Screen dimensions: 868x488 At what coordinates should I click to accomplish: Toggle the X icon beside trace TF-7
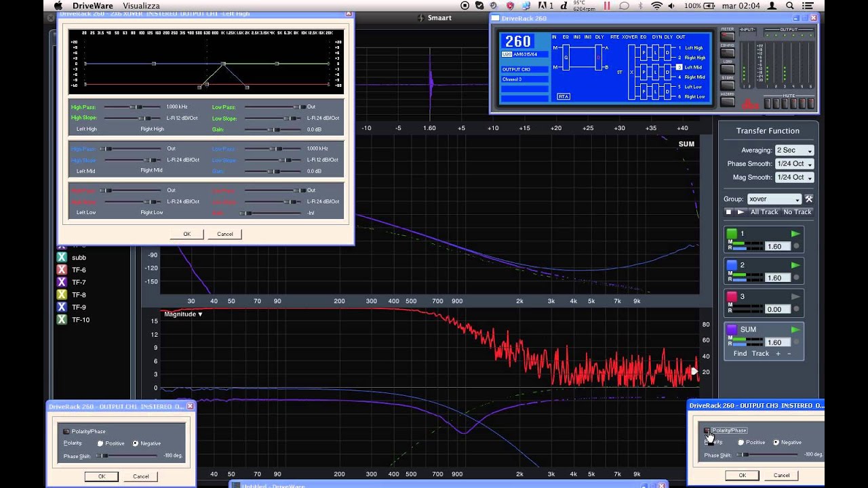click(62, 282)
